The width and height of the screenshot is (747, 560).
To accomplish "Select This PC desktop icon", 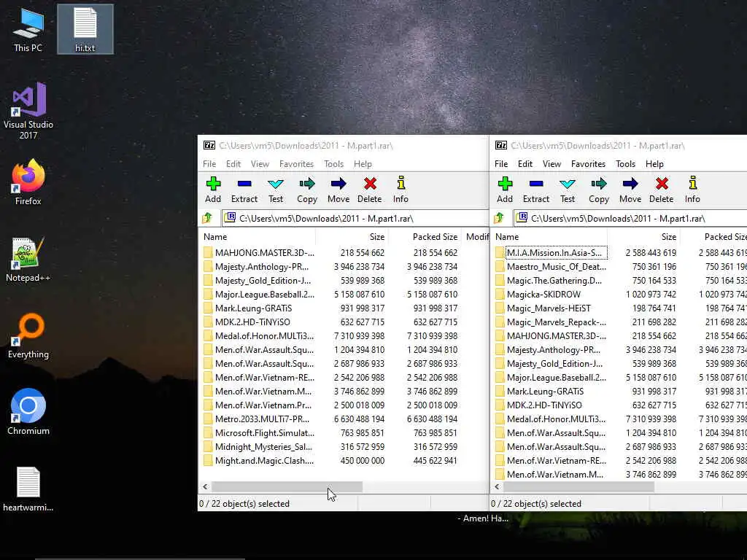I will [x=28, y=29].
